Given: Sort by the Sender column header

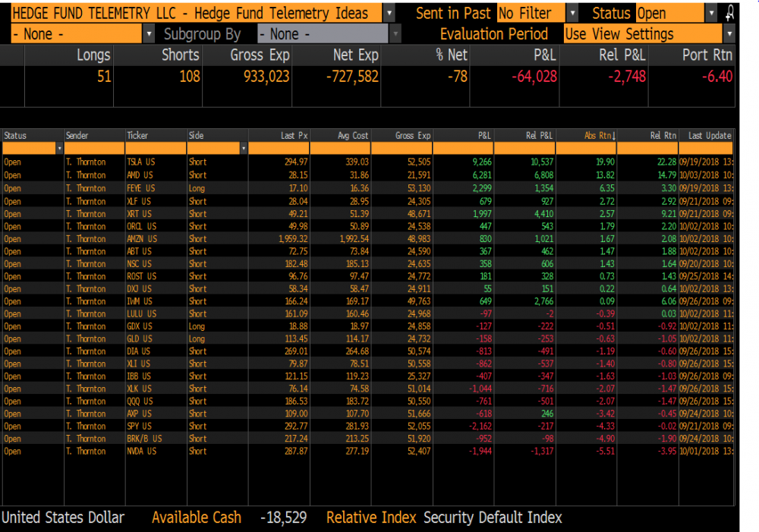Looking at the screenshot, I should (77, 136).
